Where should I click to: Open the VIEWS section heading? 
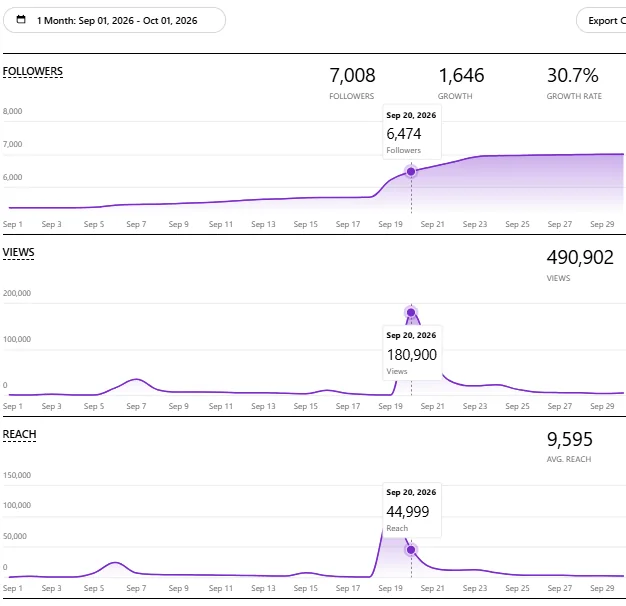pyautogui.click(x=18, y=252)
